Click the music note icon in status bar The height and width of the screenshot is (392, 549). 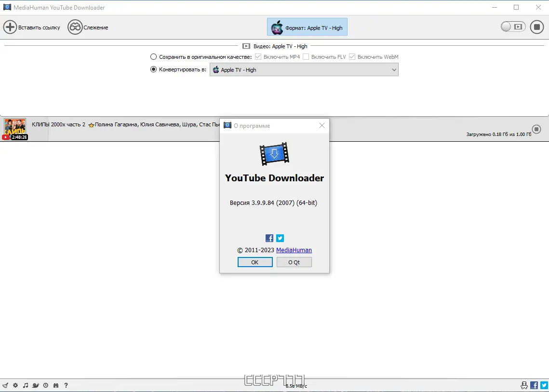point(25,385)
